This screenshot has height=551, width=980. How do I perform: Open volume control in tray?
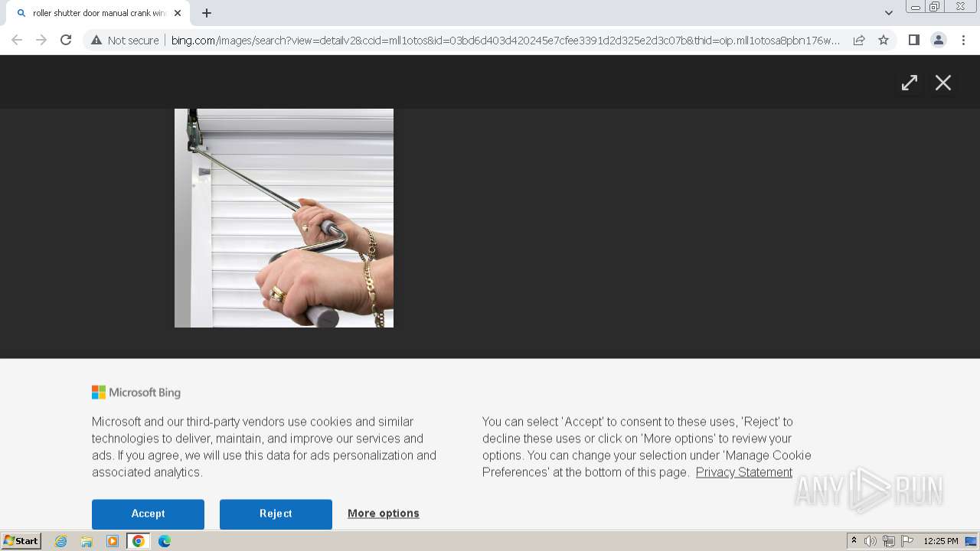coord(871,541)
